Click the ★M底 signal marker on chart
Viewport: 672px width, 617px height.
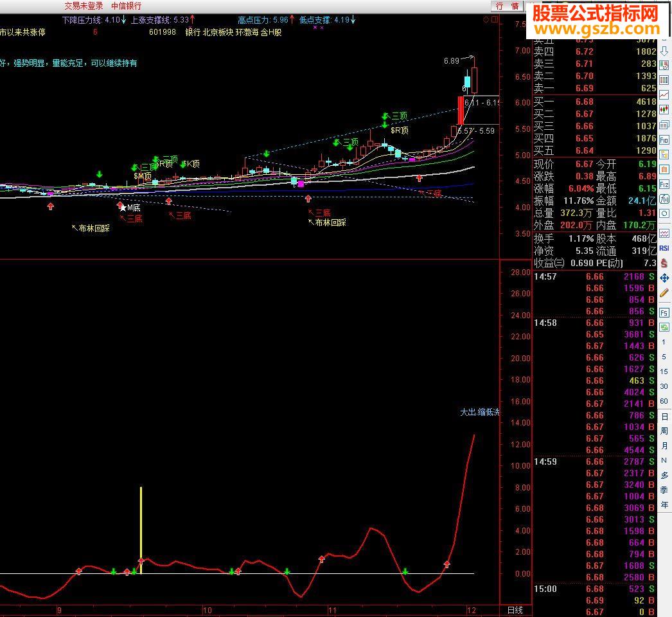pos(130,208)
